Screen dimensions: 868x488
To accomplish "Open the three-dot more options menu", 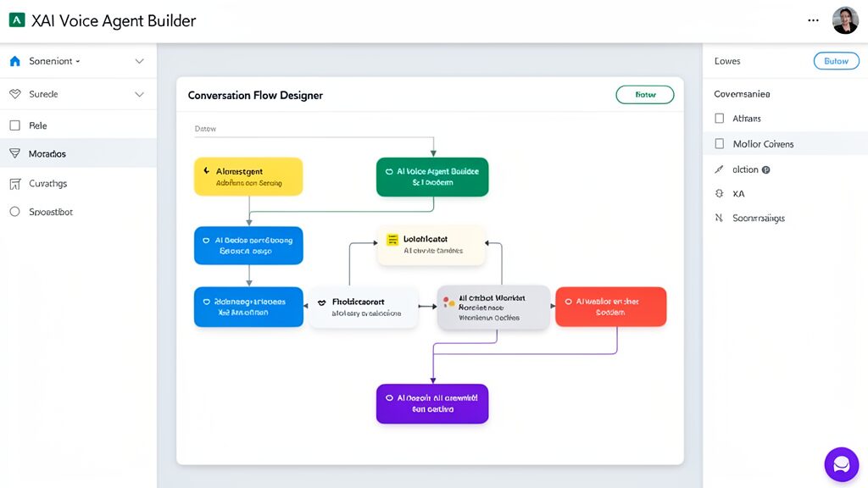I will pos(813,20).
